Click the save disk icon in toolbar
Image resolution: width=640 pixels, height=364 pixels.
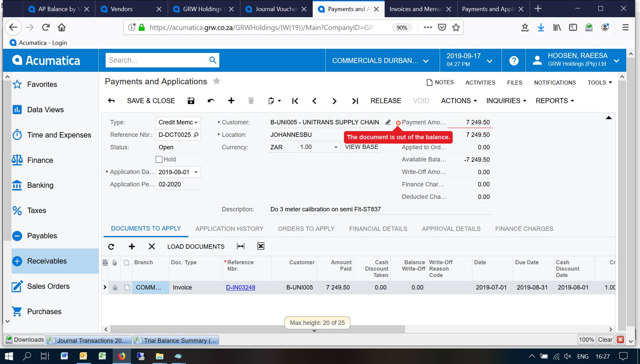click(x=191, y=101)
